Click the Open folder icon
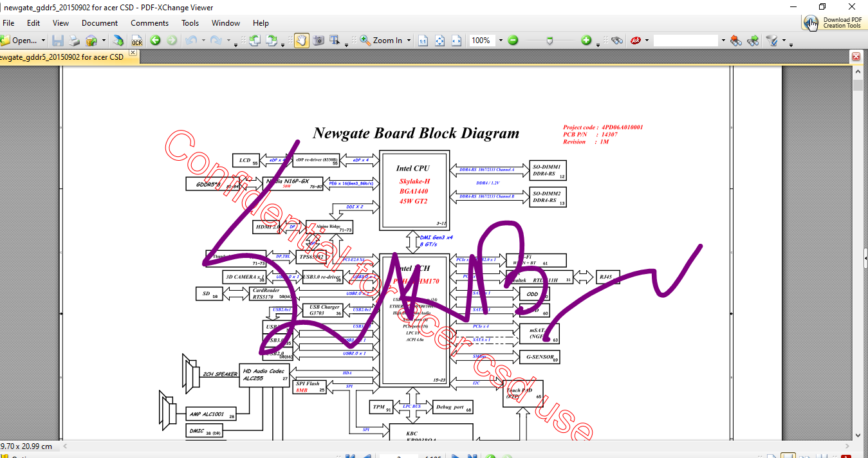Image resolution: width=868 pixels, height=458 pixels. (x=5, y=41)
